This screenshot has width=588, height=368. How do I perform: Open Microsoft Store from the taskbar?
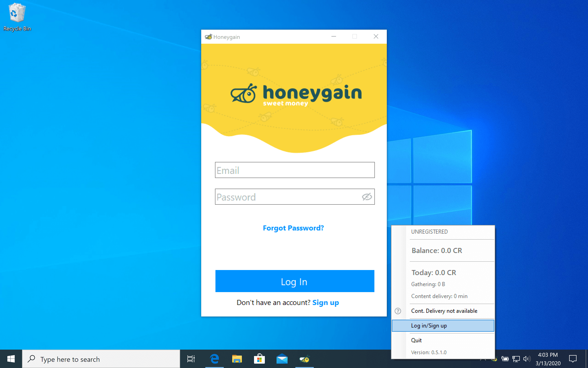(259, 359)
